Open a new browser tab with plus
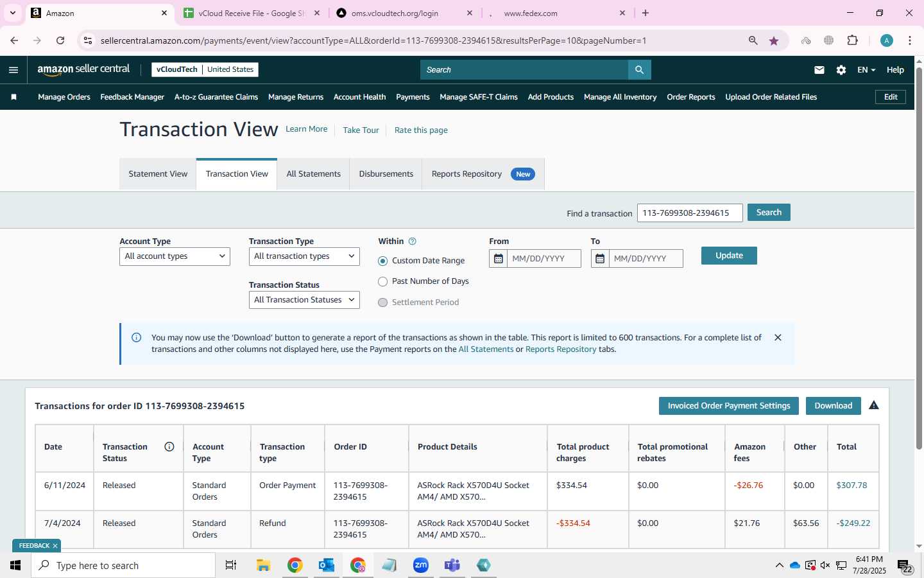 pos(646,13)
